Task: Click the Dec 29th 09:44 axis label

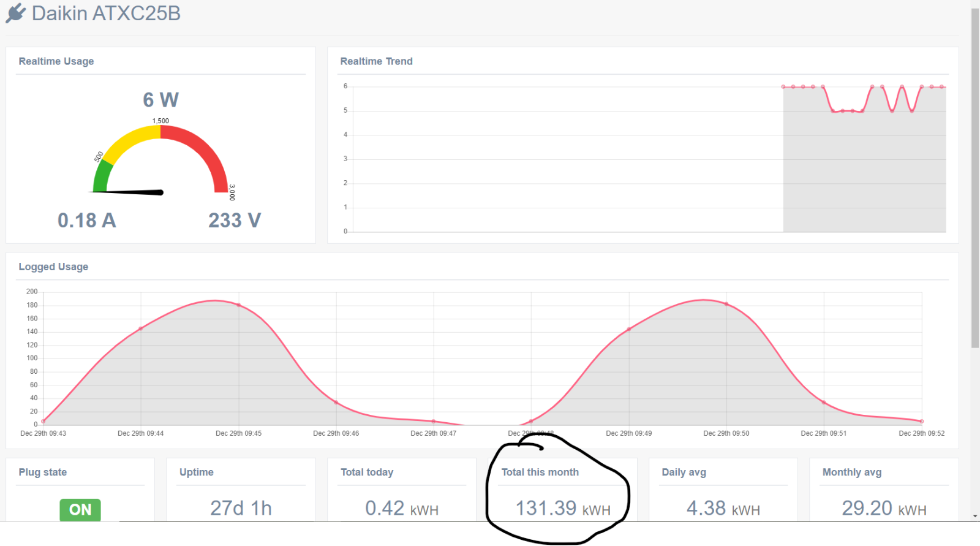Action: tap(141, 433)
